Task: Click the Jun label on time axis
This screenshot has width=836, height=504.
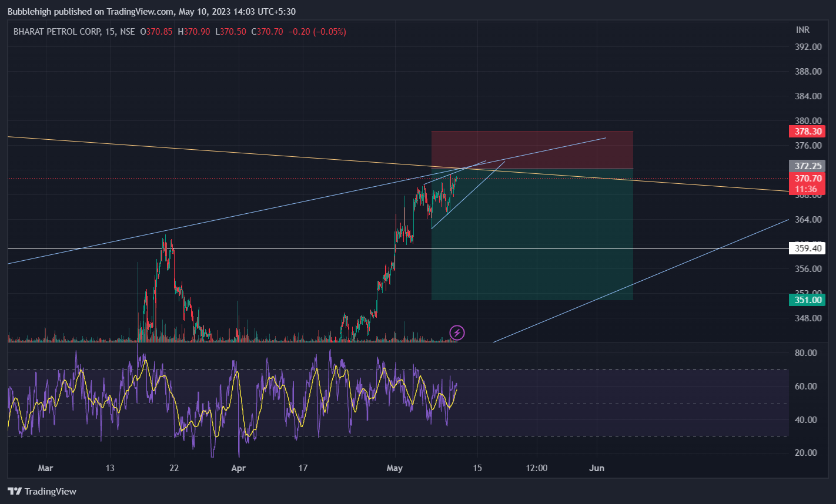Action: [596, 468]
